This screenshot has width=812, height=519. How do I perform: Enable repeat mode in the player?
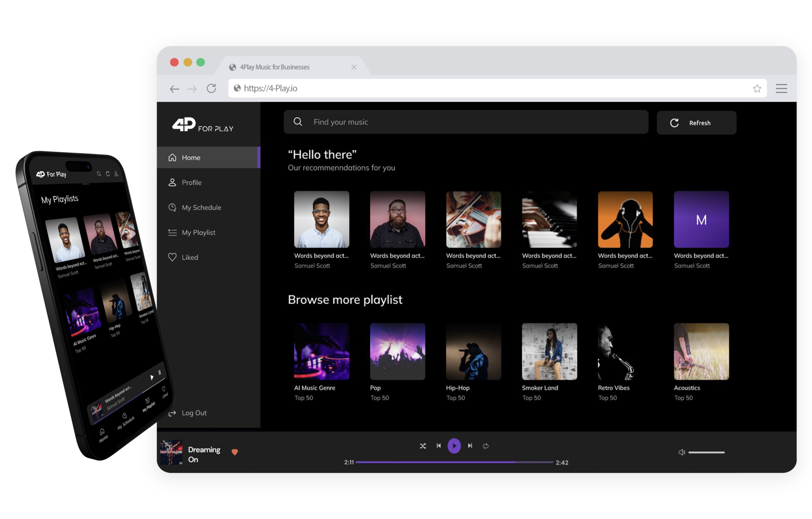pyautogui.click(x=486, y=446)
